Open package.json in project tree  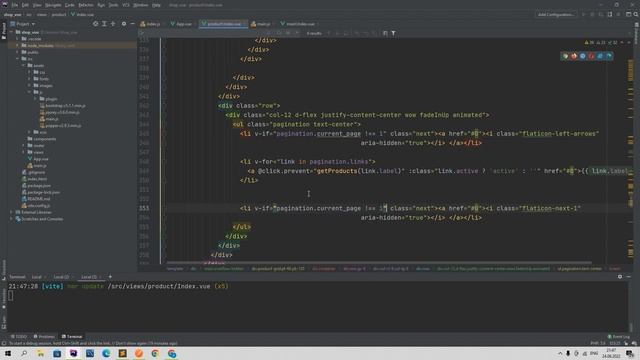click(39, 186)
